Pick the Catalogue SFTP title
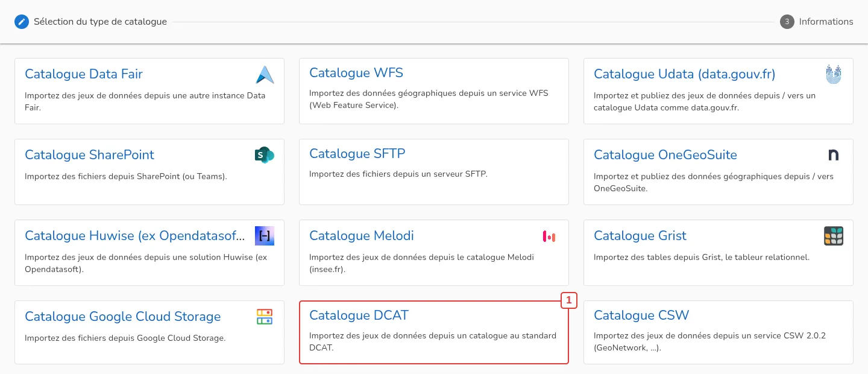 [357, 154]
